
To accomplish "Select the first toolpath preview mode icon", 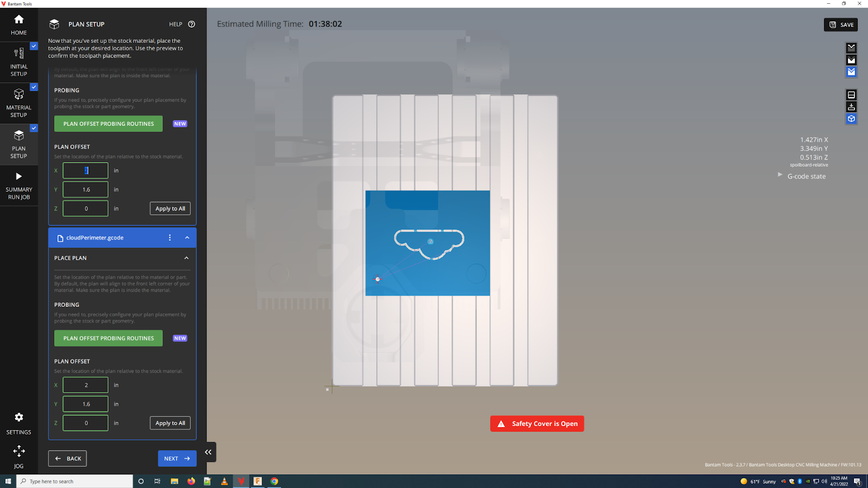I will coord(851,48).
